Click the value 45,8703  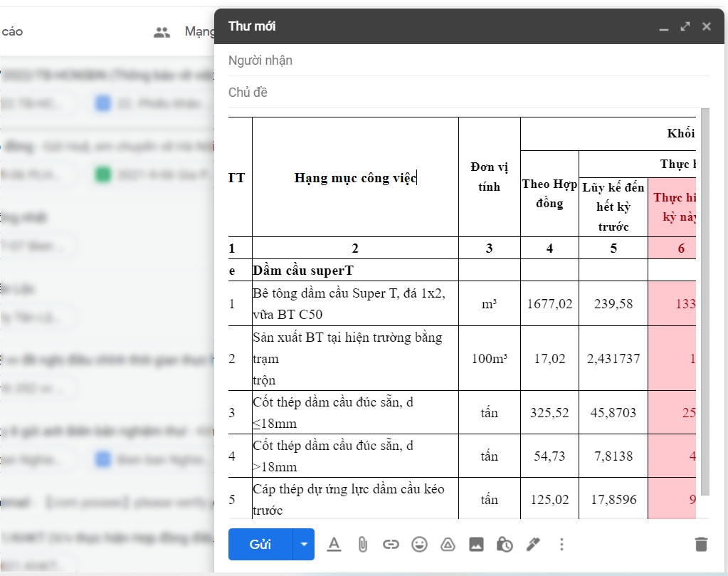pyautogui.click(x=613, y=413)
